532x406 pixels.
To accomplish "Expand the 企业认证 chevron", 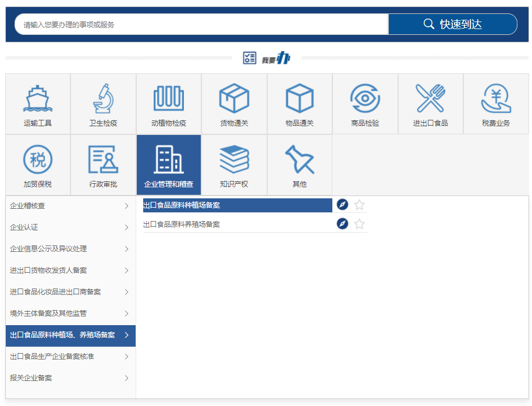I will [x=126, y=227].
